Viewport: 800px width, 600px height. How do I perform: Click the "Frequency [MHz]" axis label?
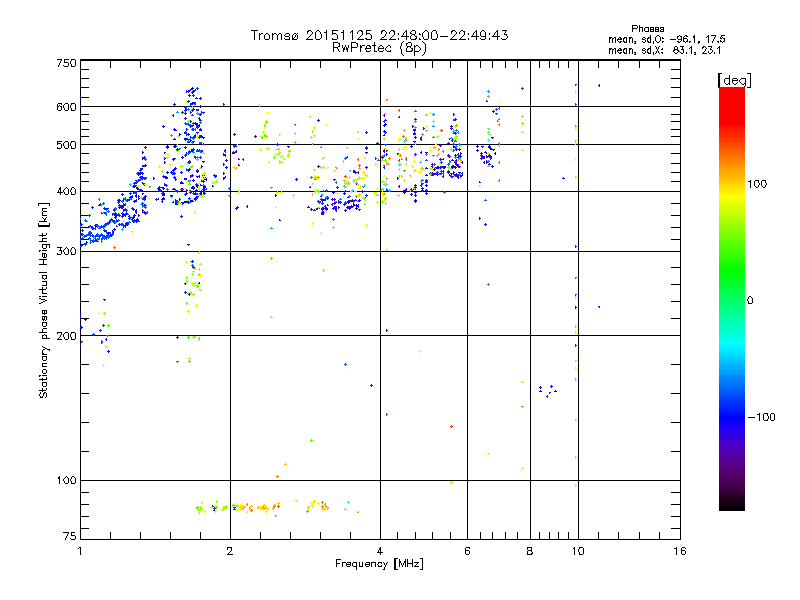tap(379, 563)
